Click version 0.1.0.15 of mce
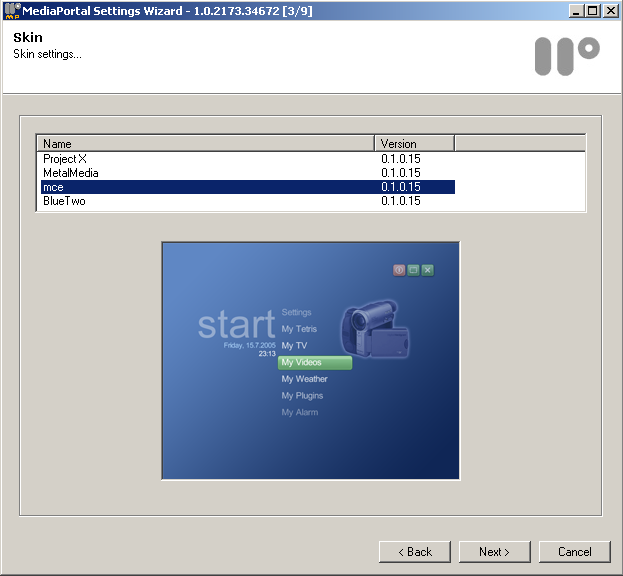 tap(400, 187)
